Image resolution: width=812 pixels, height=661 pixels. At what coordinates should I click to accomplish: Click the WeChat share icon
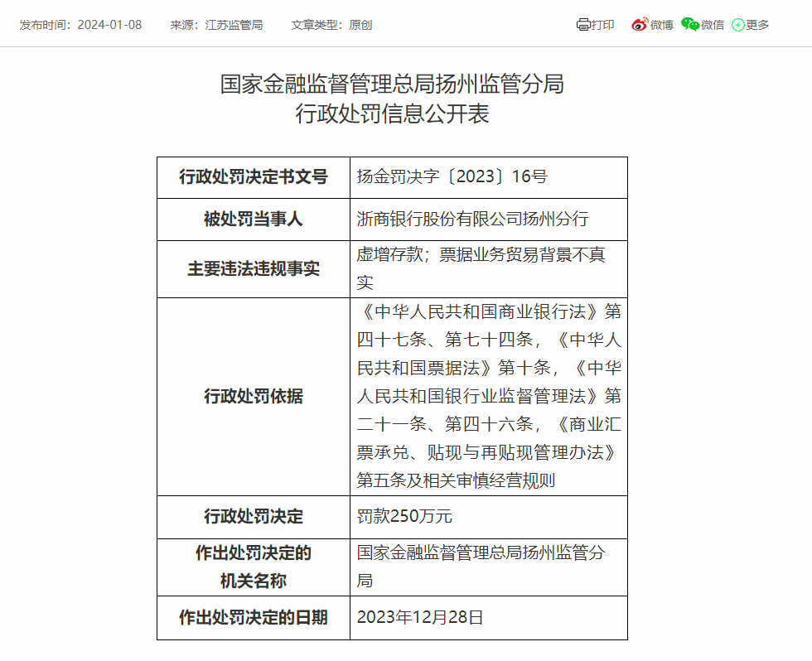(689, 24)
